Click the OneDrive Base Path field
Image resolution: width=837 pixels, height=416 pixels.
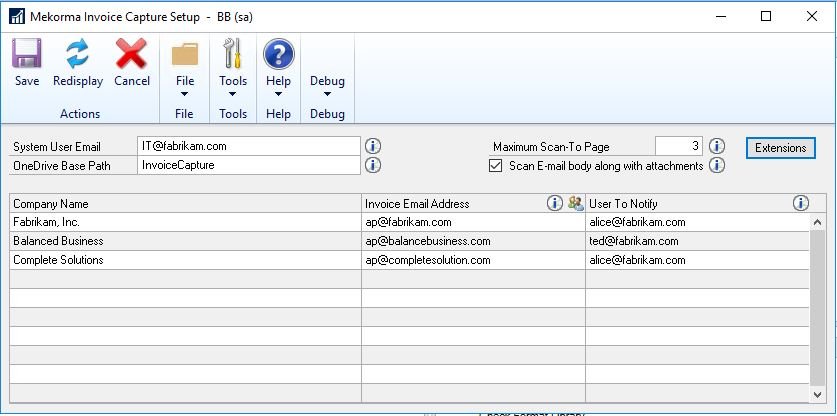[x=249, y=165]
